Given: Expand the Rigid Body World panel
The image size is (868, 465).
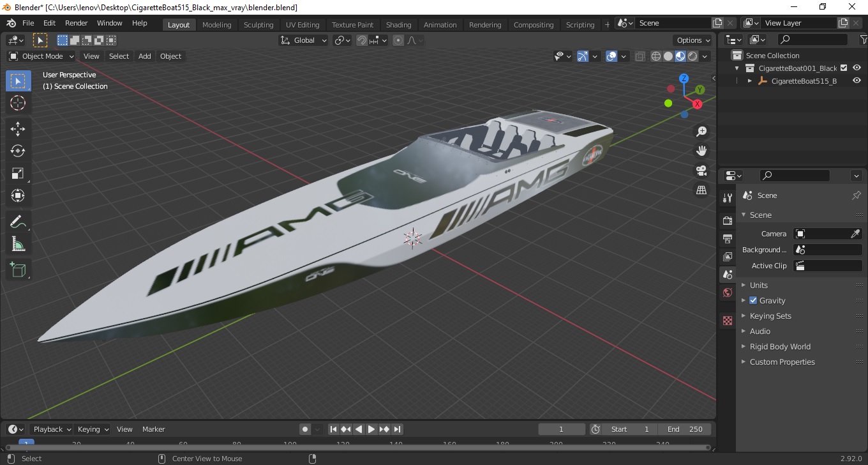Looking at the screenshot, I should pyautogui.click(x=780, y=346).
